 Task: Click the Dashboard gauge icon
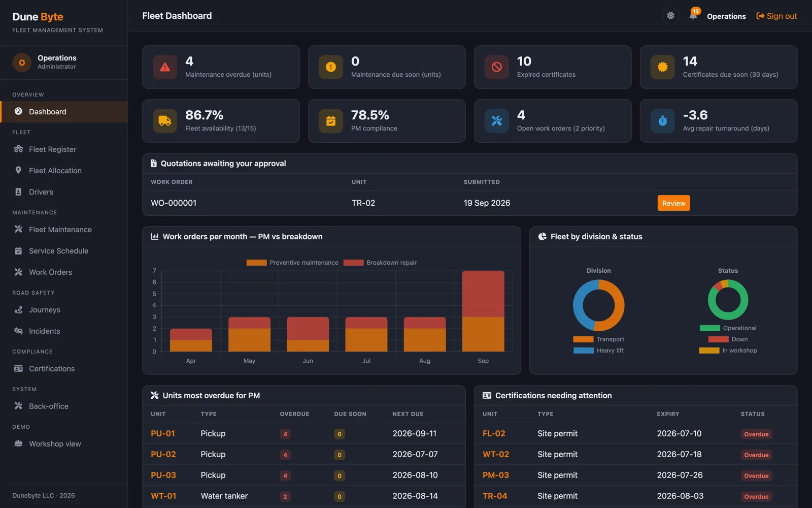click(x=18, y=111)
